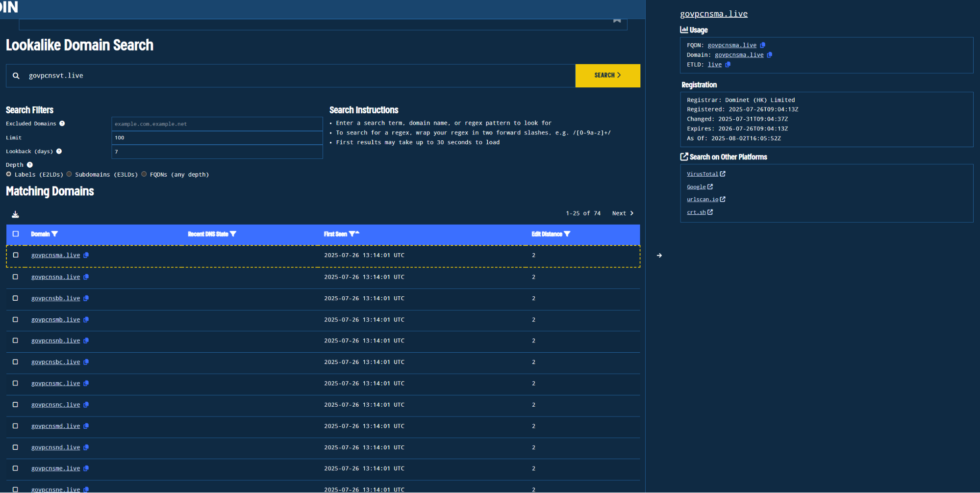Copy govpcnsmd.live using copy icon
Viewport: 980px width, 493px height.
click(x=86, y=426)
